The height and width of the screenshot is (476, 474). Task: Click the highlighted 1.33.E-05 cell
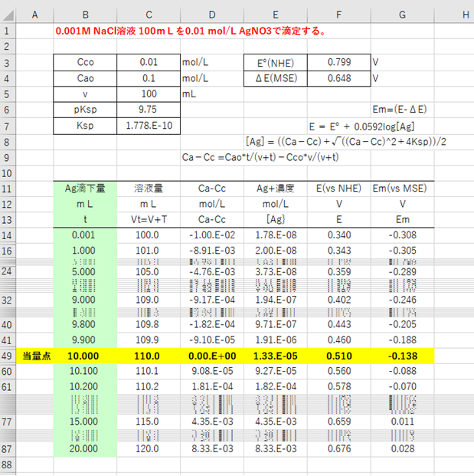[x=276, y=356]
